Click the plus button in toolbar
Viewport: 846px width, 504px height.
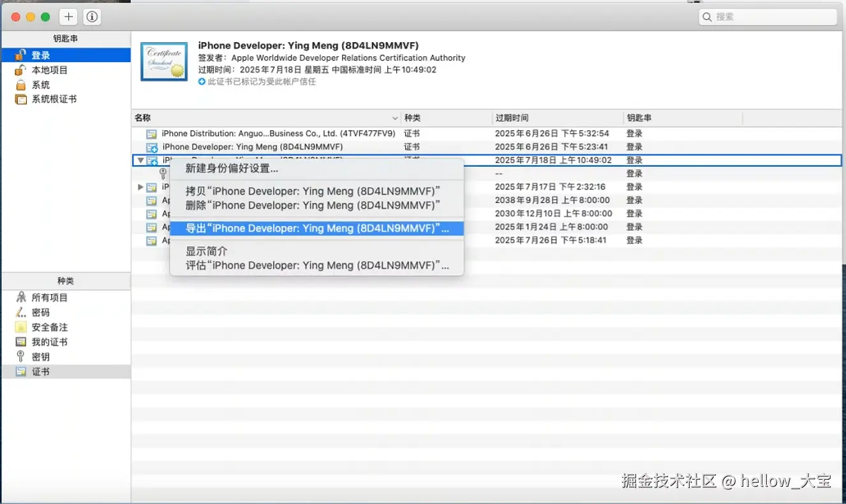coord(69,17)
